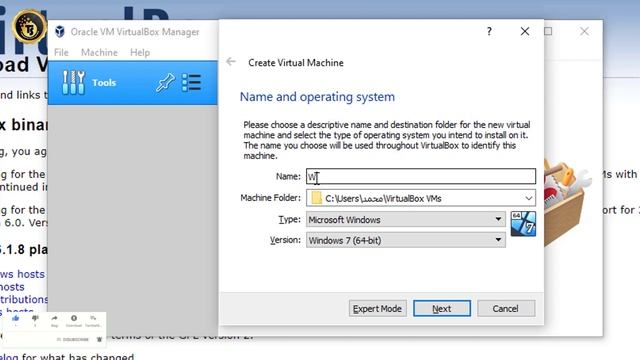Screen dimensions: 640x360
Task: Open the File menu
Action: click(x=61, y=52)
